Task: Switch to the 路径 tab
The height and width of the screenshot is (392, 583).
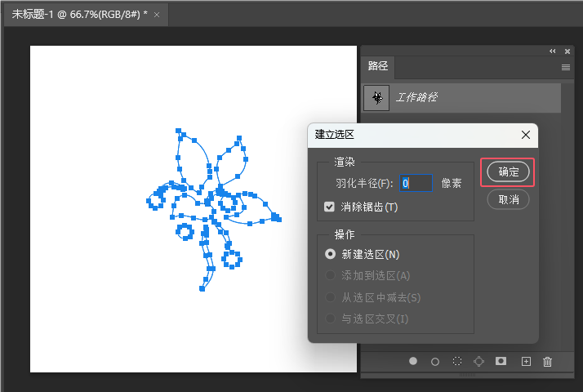Action: 378,67
